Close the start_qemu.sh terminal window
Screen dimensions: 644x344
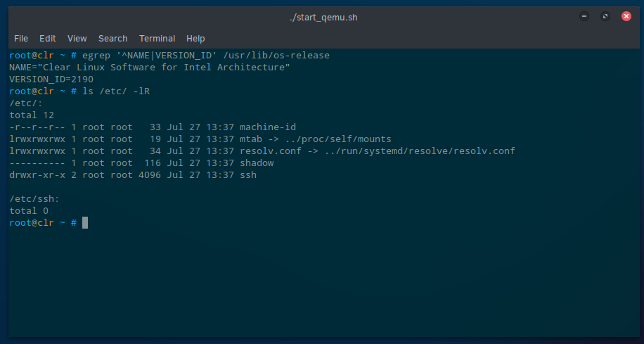624,16
